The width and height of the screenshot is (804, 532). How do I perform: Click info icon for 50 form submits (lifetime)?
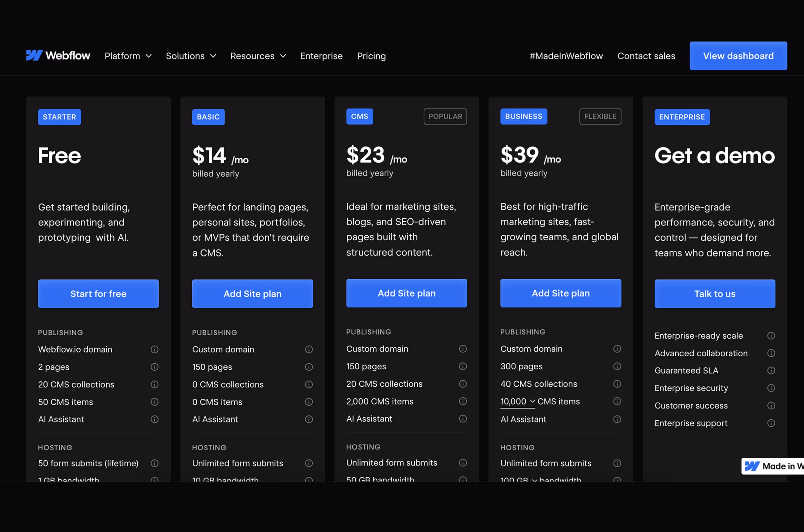pyautogui.click(x=154, y=463)
